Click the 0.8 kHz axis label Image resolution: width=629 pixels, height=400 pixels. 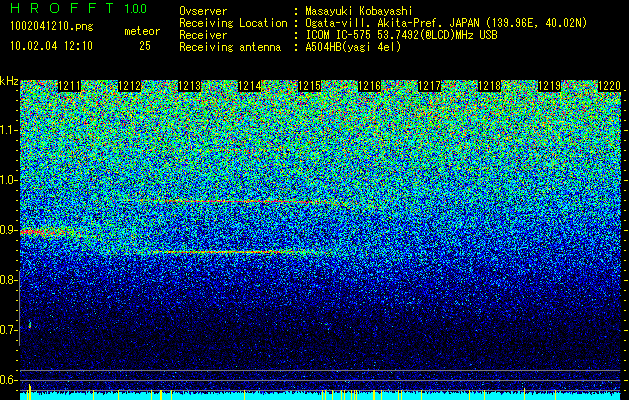coord(8,280)
